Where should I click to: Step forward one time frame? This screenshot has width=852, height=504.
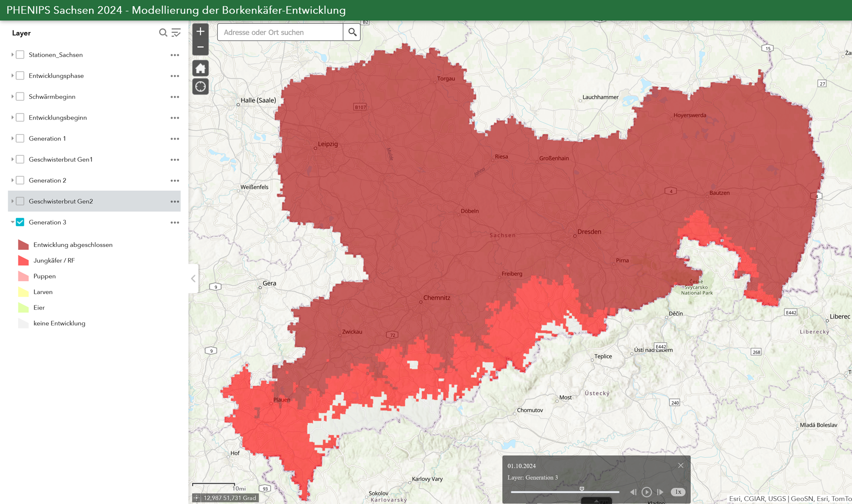660,492
